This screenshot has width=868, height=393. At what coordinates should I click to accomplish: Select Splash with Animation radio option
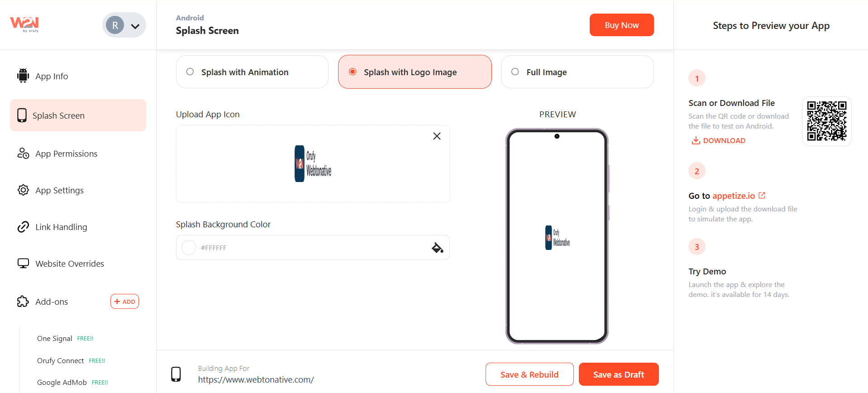(x=252, y=72)
